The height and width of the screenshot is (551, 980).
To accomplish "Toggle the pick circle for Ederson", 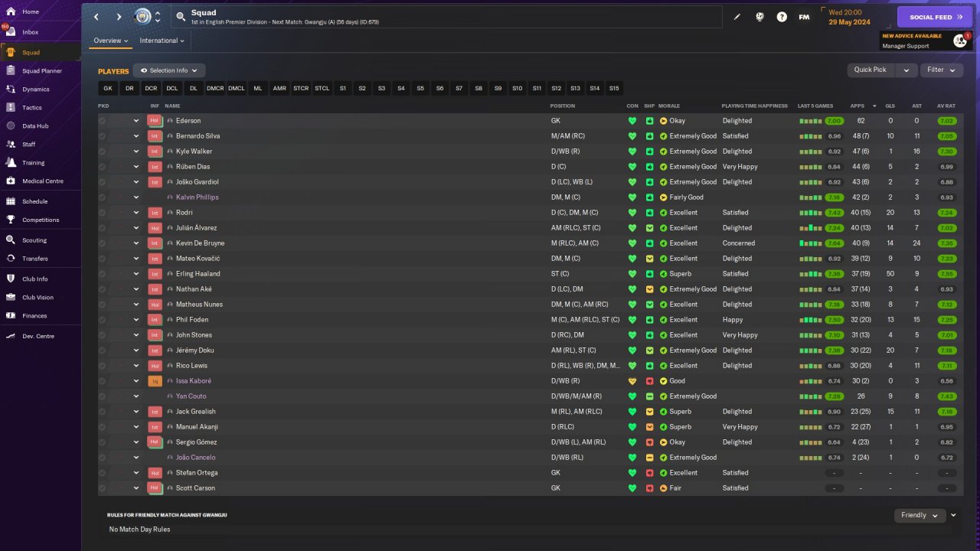I will pyautogui.click(x=102, y=121).
